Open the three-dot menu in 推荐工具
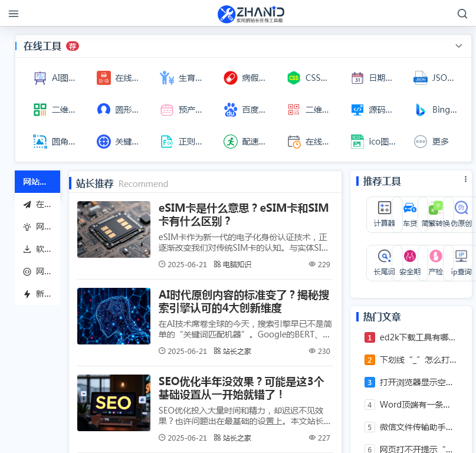 pyautogui.click(x=465, y=179)
